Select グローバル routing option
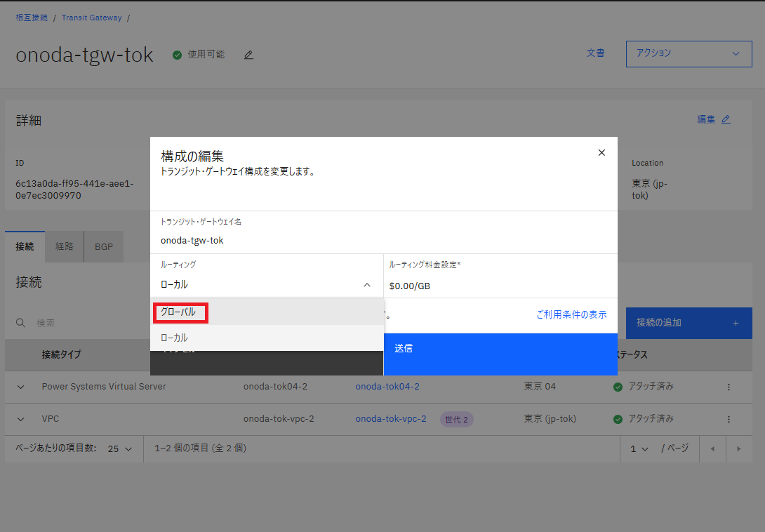 (267, 312)
